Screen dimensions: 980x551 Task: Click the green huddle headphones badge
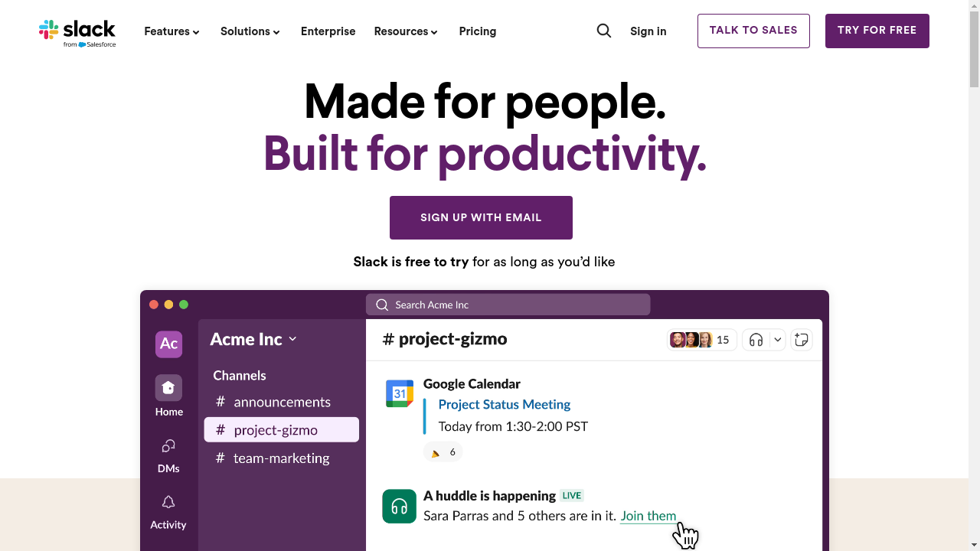399,507
